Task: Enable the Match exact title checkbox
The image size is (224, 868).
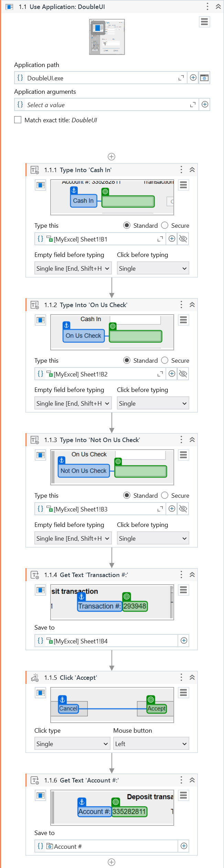Action: coord(18,120)
